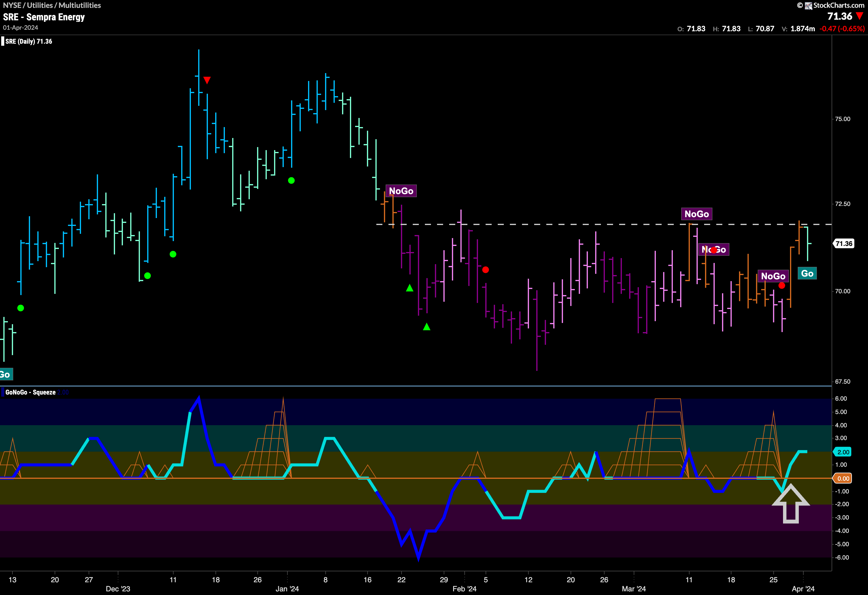Click the orange 0.00 zero-line tag
The height and width of the screenshot is (595, 868).
843,479
